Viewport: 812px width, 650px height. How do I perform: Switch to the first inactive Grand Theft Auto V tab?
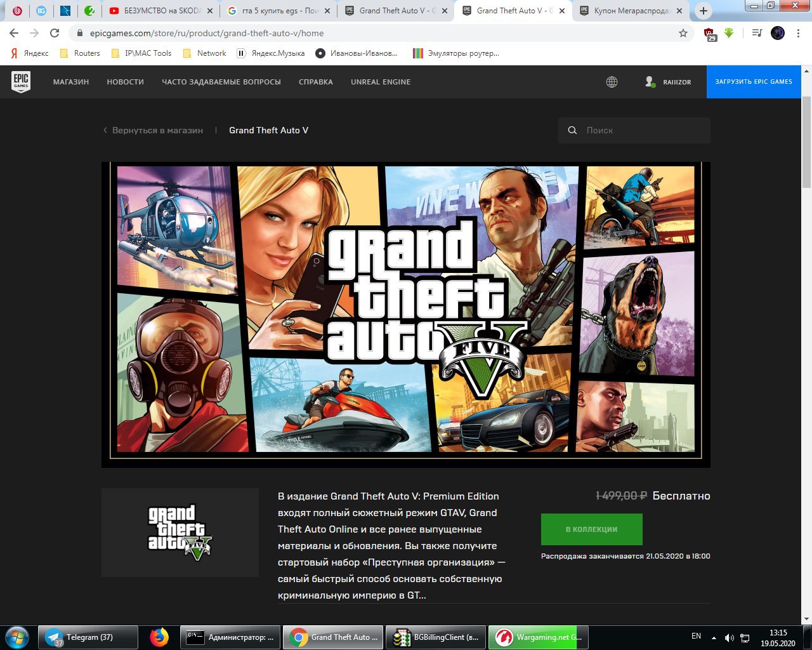coord(396,11)
